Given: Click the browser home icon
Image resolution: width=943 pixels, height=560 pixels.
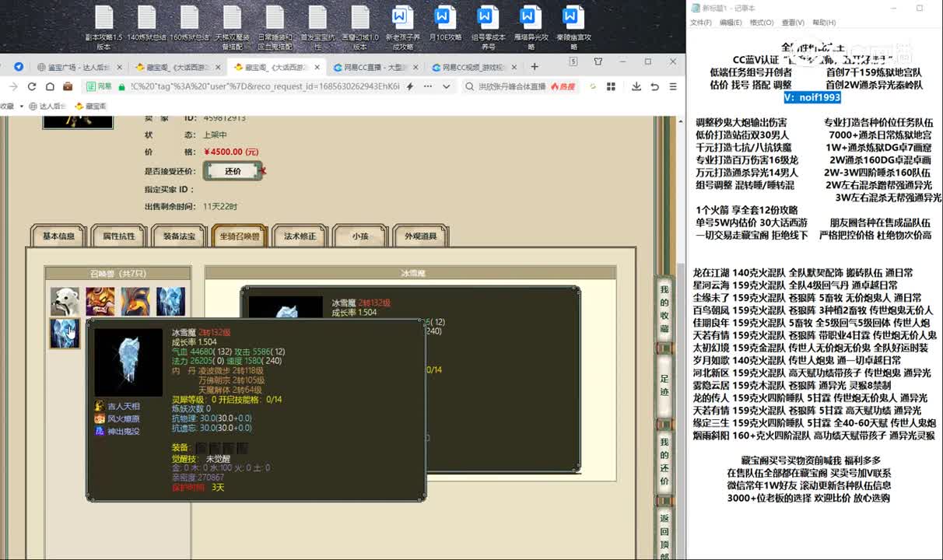Looking at the screenshot, I should (x=50, y=86).
